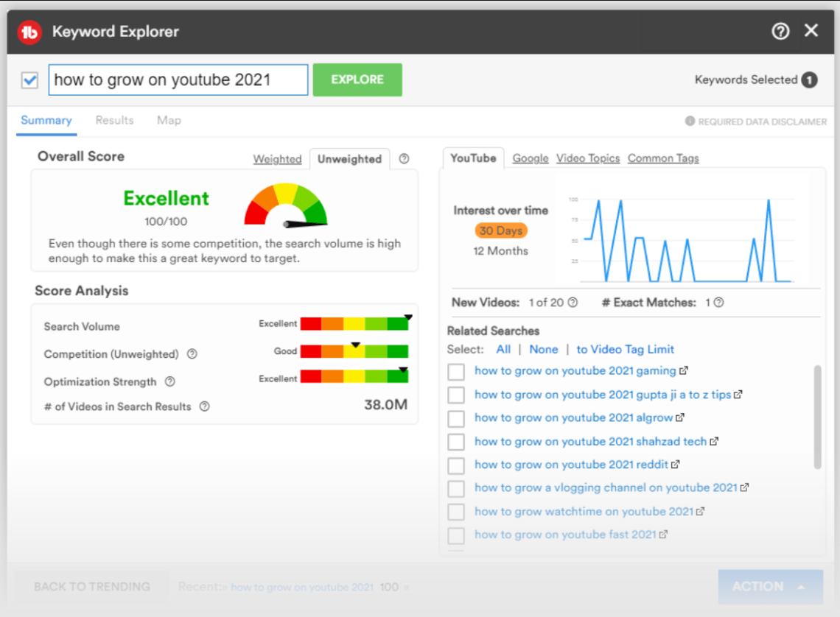Toggle the keyword selection checkbox beside the search field
The width and height of the screenshot is (840, 617).
[29, 80]
